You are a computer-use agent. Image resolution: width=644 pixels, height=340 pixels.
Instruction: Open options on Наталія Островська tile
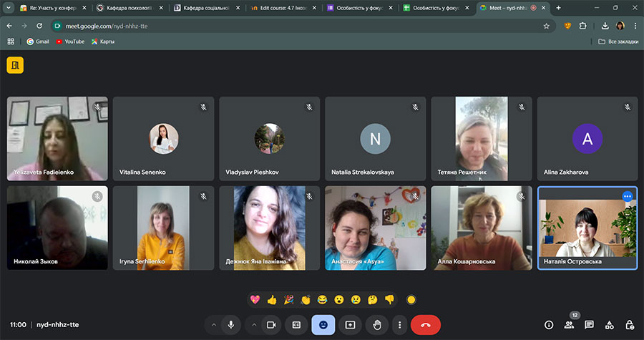tap(627, 196)
